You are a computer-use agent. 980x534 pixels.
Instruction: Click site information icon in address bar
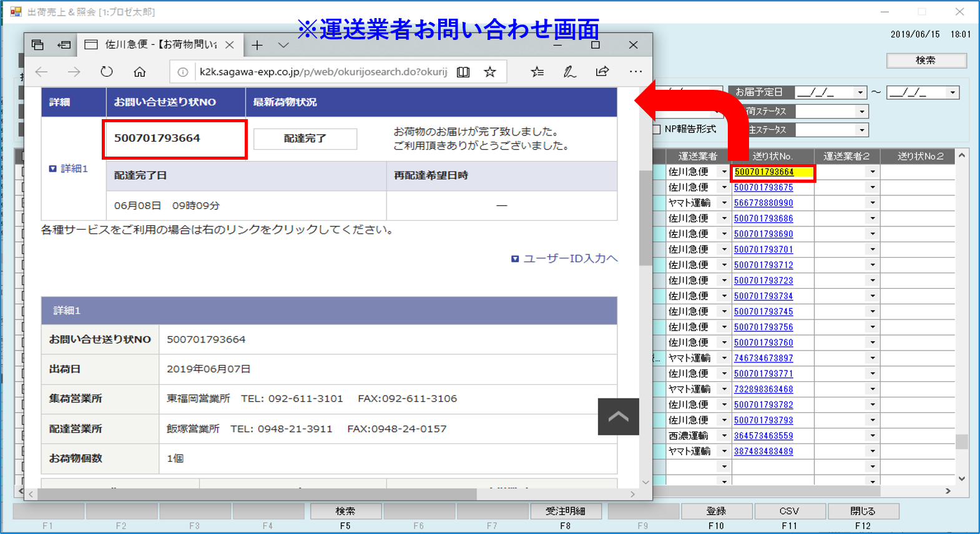(183, 72)
